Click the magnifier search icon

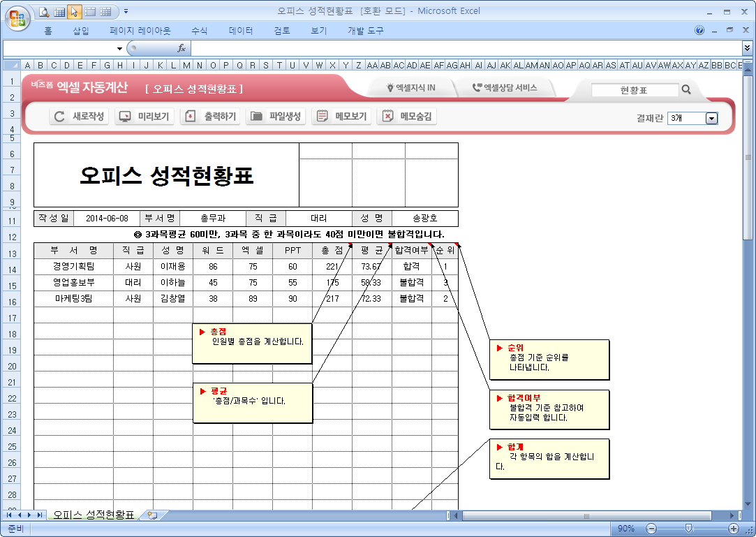686,89
